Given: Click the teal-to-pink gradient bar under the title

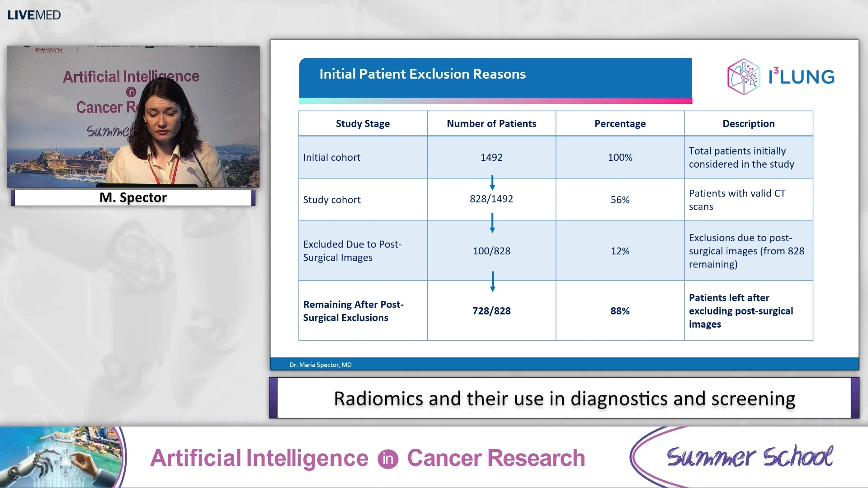Looking at the screenshot, I should 495,101.
